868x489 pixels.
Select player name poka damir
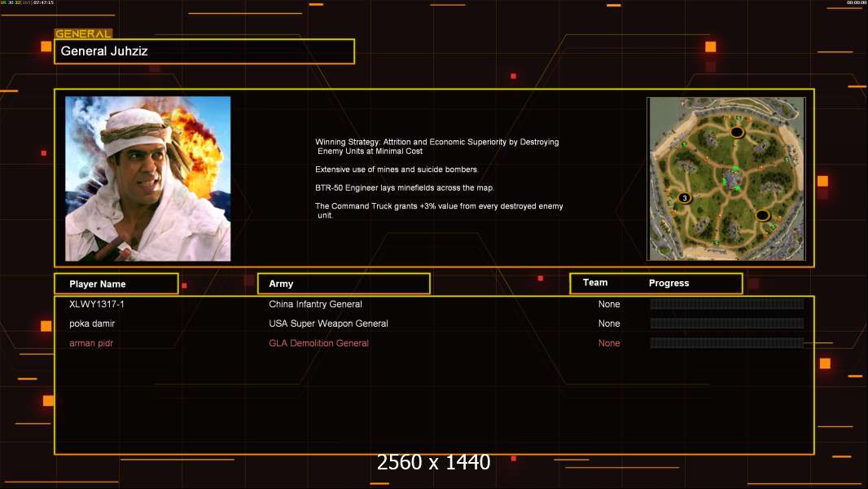pyautogui.click(x=92, y=324)
